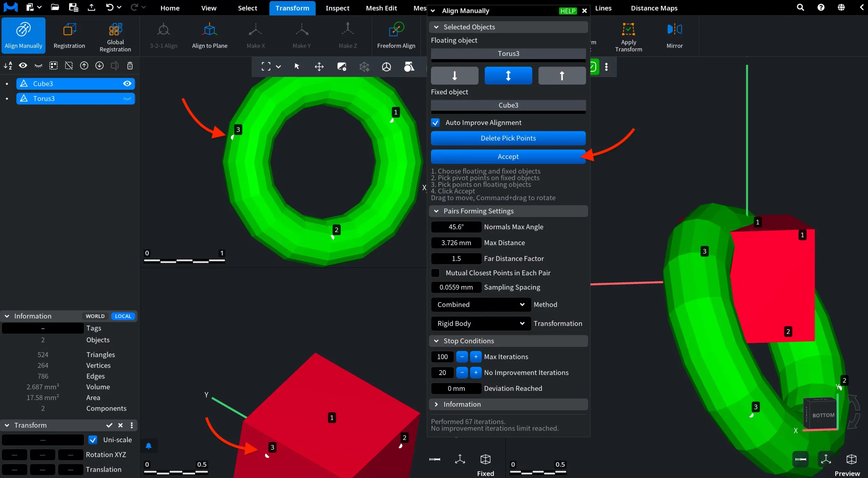Click the Torus3 floating object button

pos(508,54)
